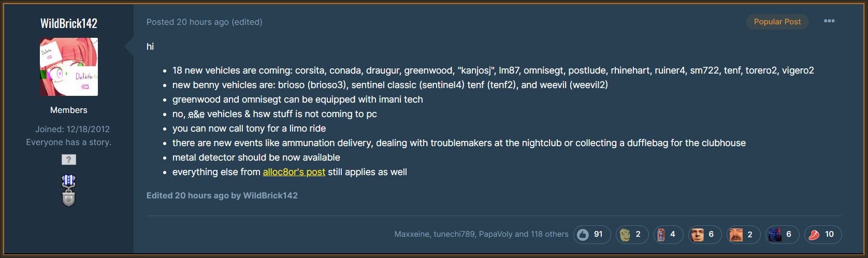Open the WildBrick142 username profile link
The height and width of the screenshot is (258, 868).
click(69, 23)
